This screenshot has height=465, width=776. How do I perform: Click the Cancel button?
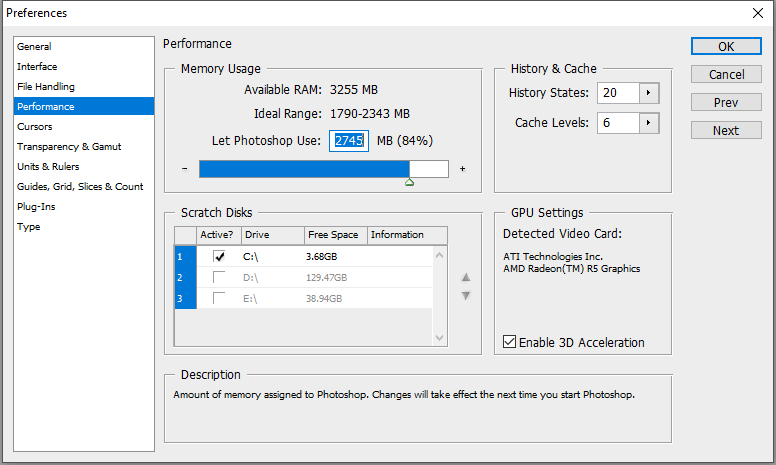[x=726, y=75]
